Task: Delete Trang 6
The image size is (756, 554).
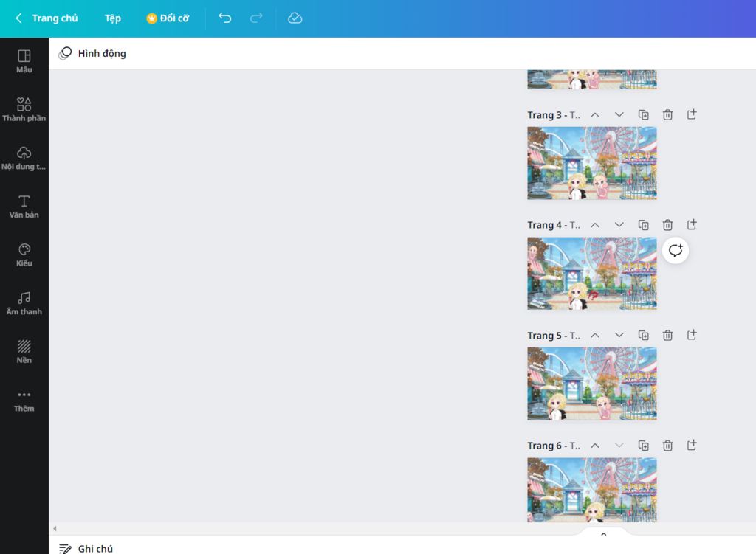Action: tap(667, 446)
